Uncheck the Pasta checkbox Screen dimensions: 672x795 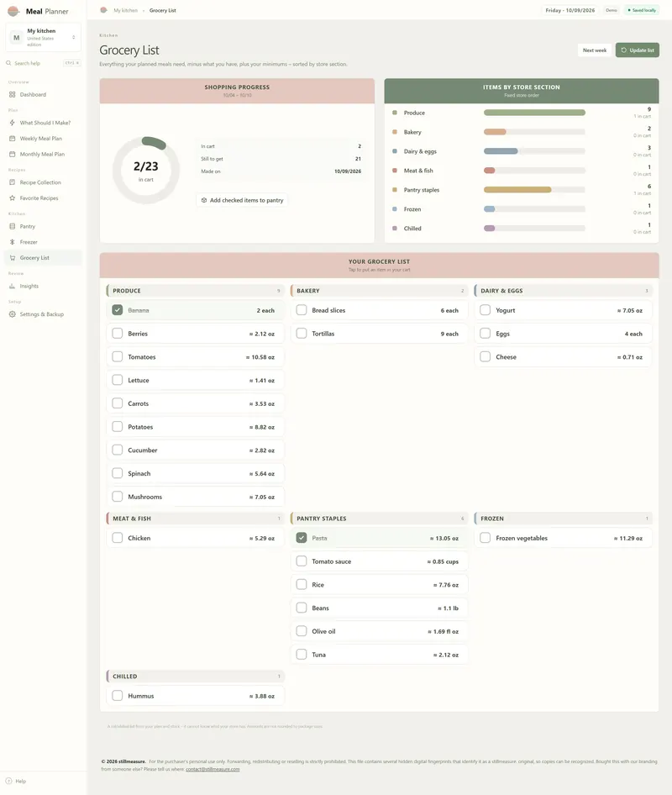click(x=301, y=538)
